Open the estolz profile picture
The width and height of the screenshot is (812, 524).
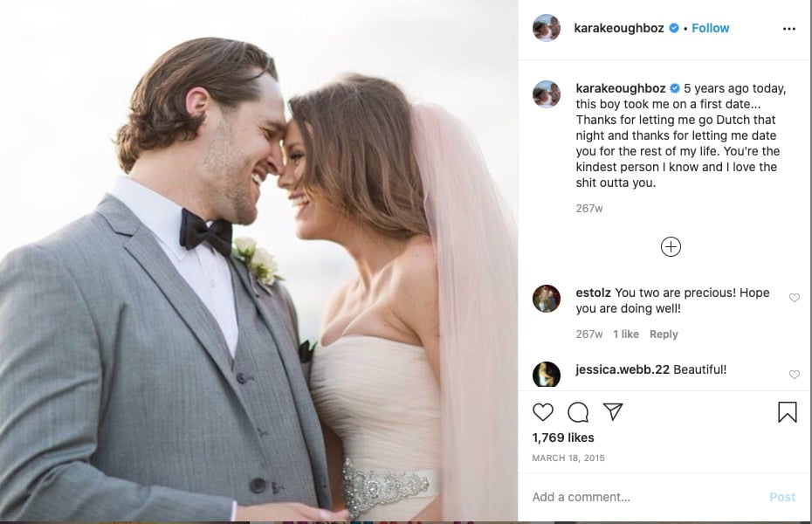click(x=547, y=299)
